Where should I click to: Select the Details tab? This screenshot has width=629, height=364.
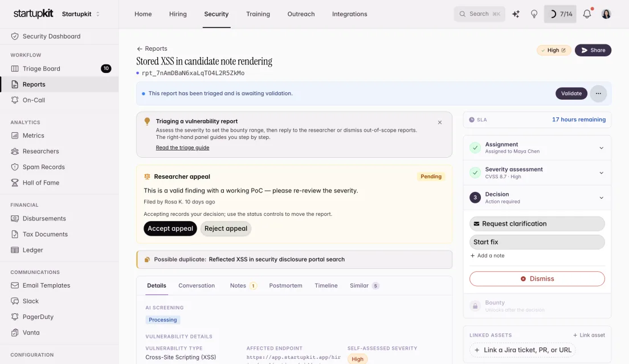[157, 285]
